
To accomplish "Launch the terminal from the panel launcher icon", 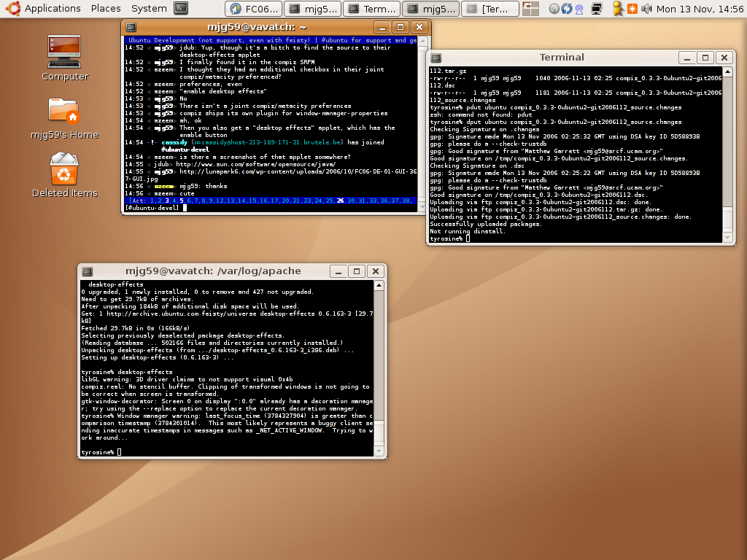I will [182, 9].
